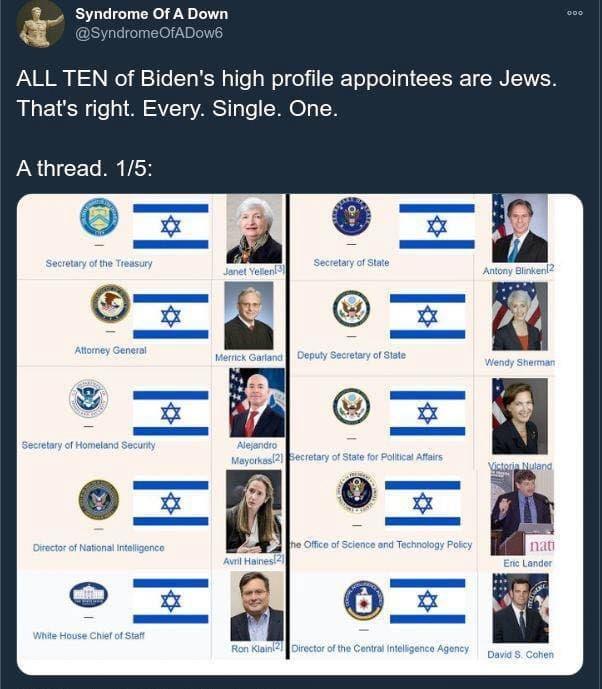Click the seal above Director of National Intelligence

(x=99, y=499)
